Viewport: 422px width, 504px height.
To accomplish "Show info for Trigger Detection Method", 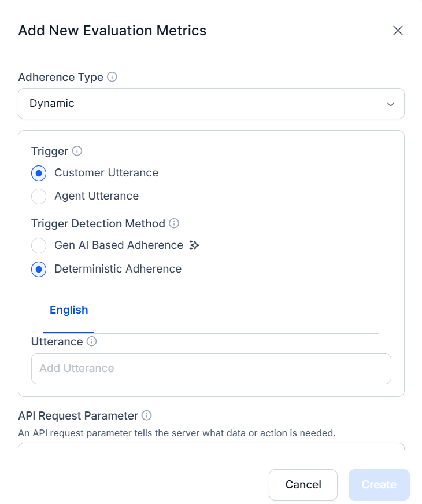I will coord(174,223).
